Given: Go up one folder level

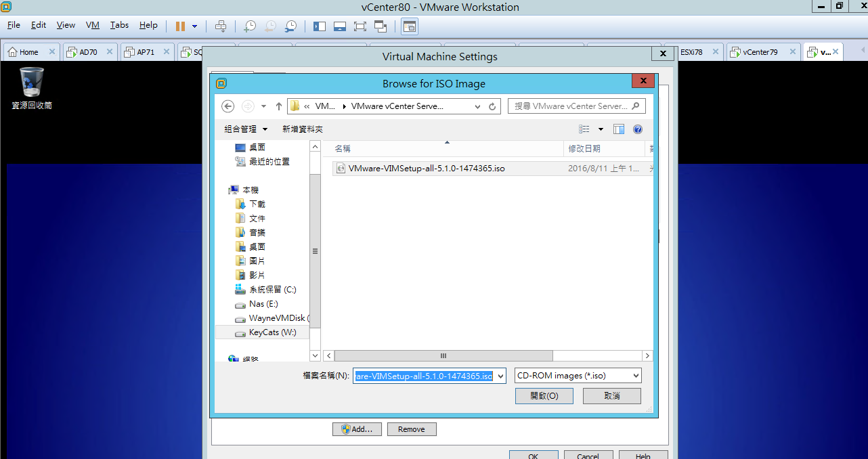Looking at the screenshot, I should (x=279, y=106).
